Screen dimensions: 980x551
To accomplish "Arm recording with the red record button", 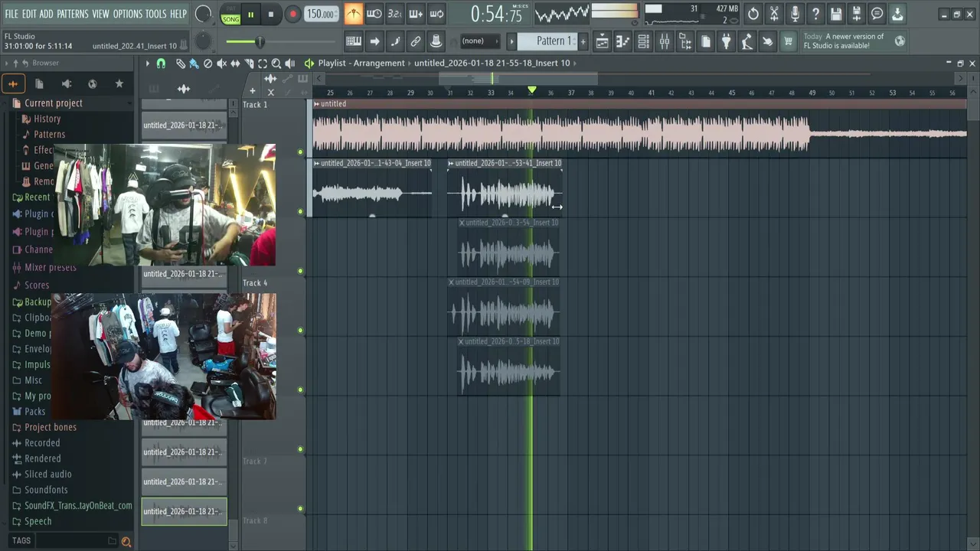I will (292, 15).
